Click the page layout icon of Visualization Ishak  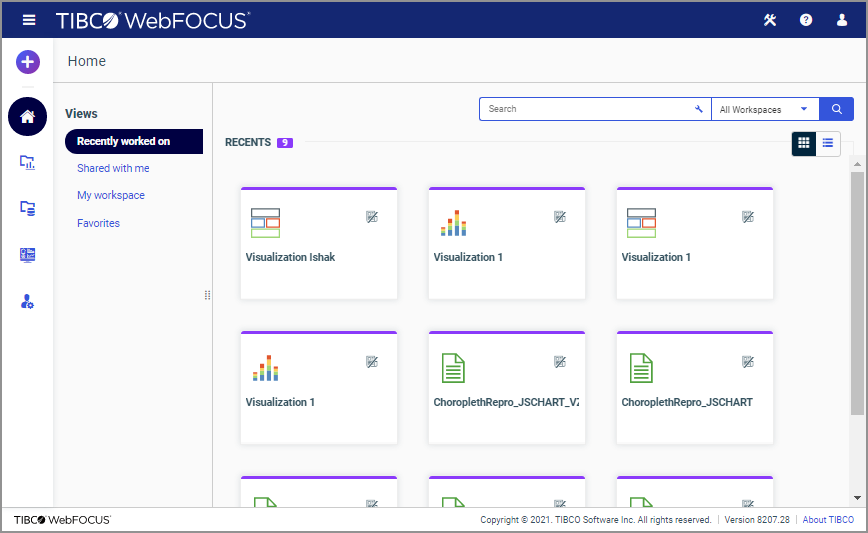[x=265, y=223]
